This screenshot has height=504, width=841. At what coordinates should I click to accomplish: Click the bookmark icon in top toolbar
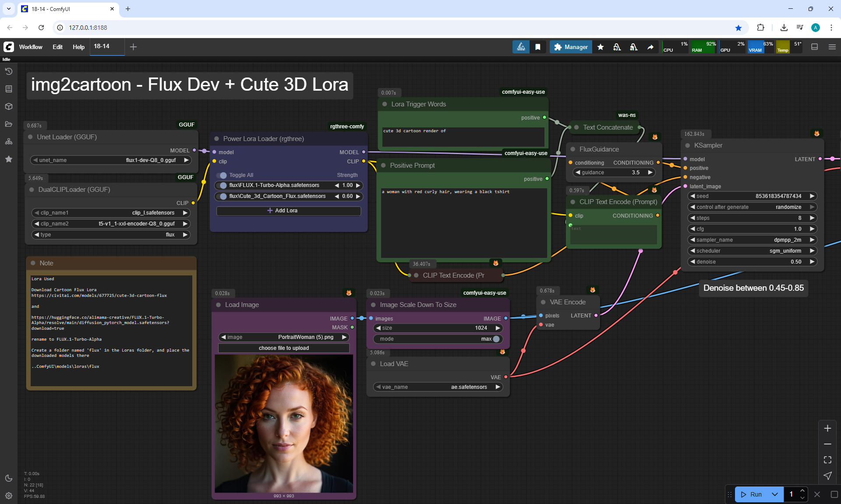[537, 47]
